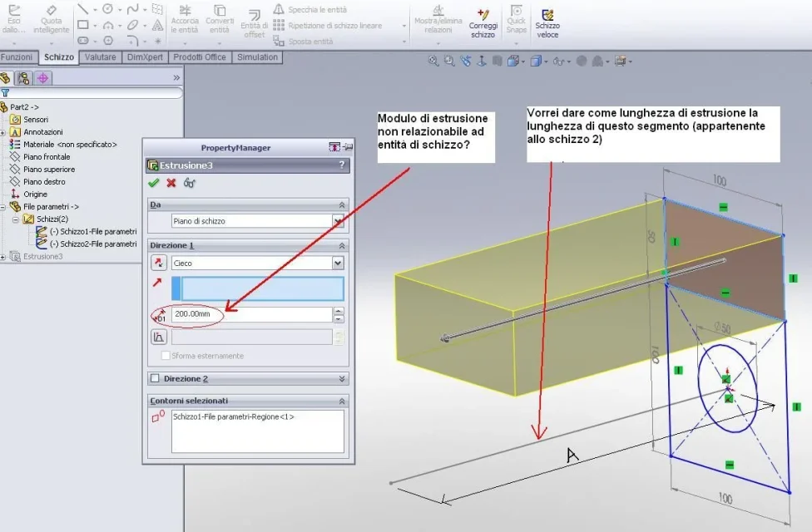This screenshot has height=532, width=812.
Task: Expand the manager panel double chevron
Action: click(176, 77)
